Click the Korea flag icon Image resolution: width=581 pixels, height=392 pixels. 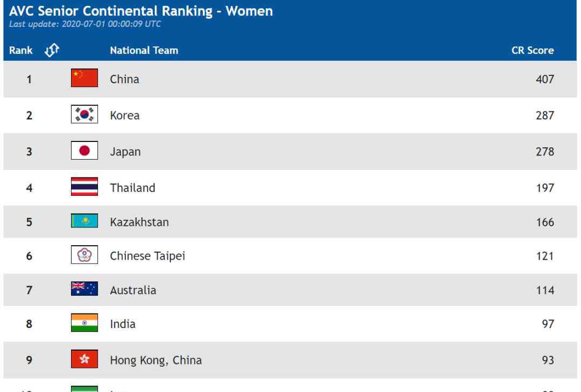(x=84, y=114)
